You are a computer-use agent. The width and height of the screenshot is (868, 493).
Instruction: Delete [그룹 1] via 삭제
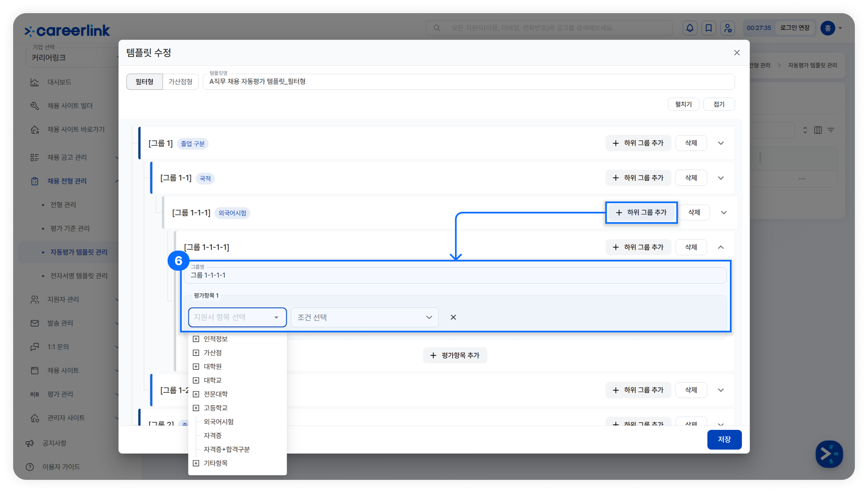tap(691, 143)
